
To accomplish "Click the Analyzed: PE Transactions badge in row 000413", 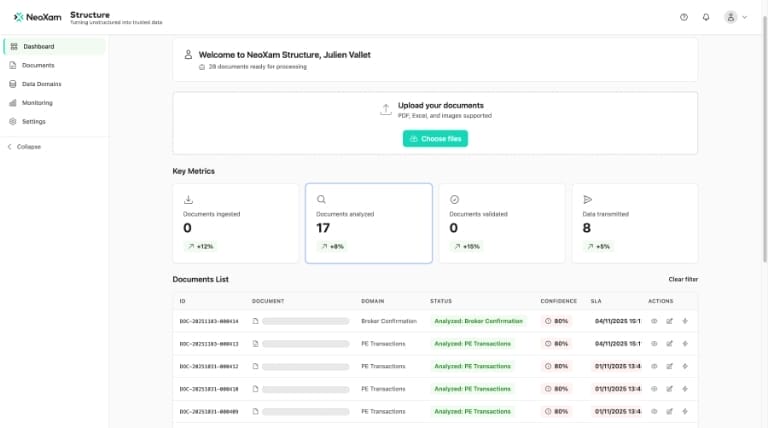I will pos(472,344).
